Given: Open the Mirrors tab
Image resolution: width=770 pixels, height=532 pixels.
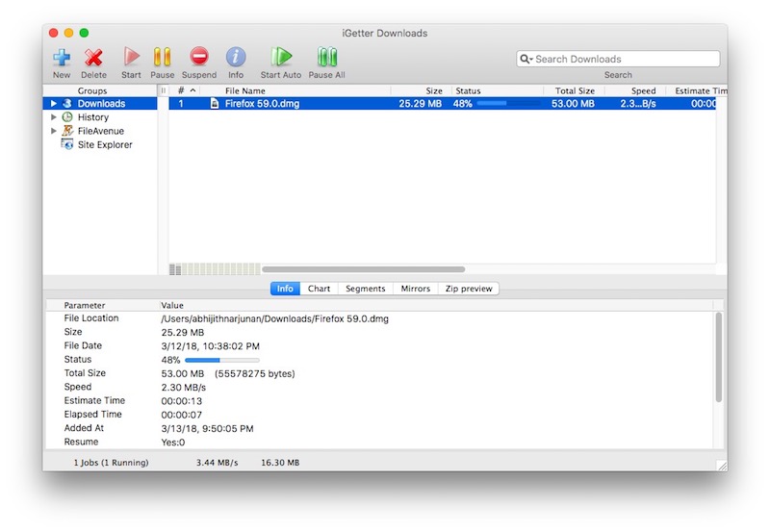Looking at the screenshot, I should (x=416, y=289).
